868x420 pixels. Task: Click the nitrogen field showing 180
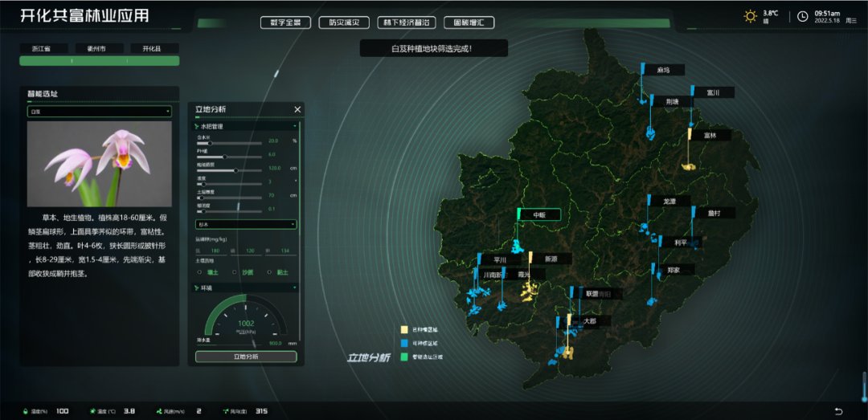tap(211, 251)
